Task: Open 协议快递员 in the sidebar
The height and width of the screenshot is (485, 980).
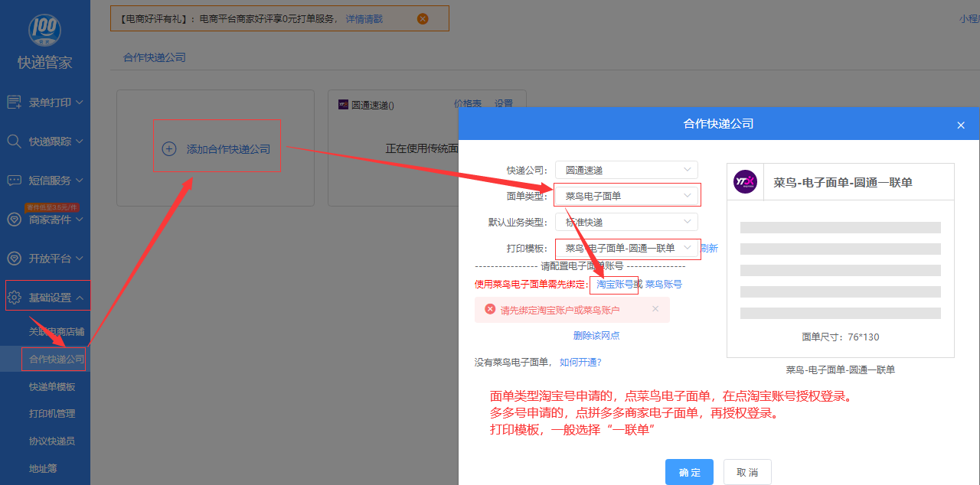Action: click(52, 441)
